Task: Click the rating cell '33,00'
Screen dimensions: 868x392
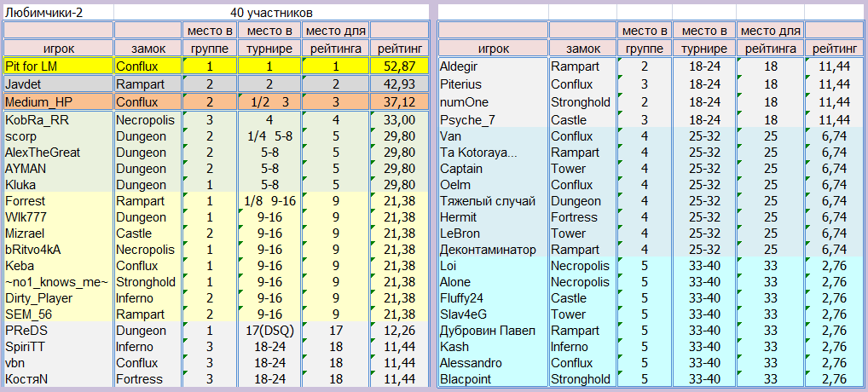Action: tap(399, 120)
